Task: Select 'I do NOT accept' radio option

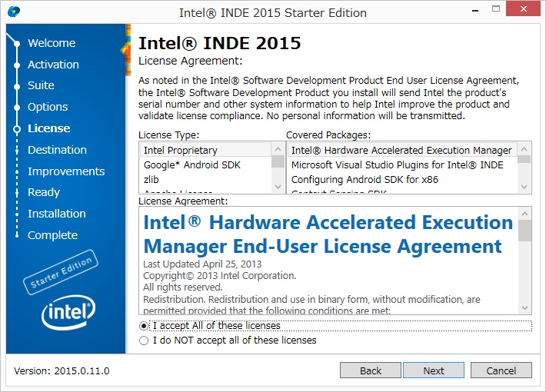Action: click(x=144, y=341)
